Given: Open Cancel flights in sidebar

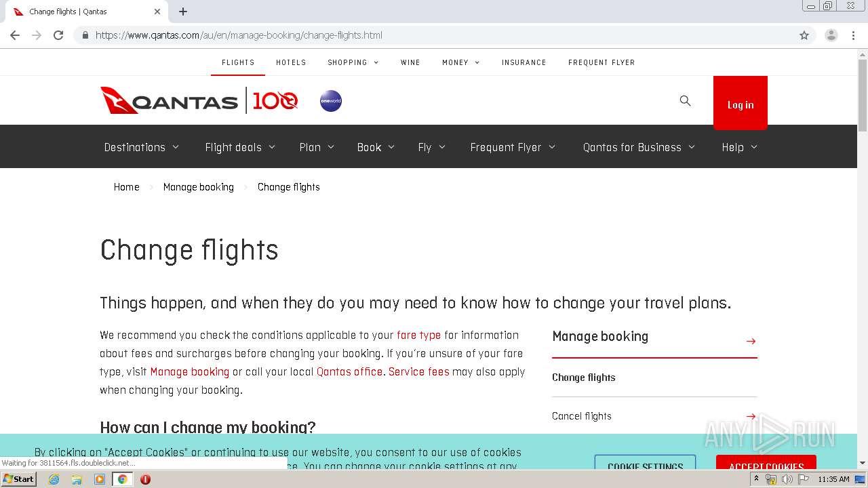Looking at the screenshot, I should click(x=582, y=416).
